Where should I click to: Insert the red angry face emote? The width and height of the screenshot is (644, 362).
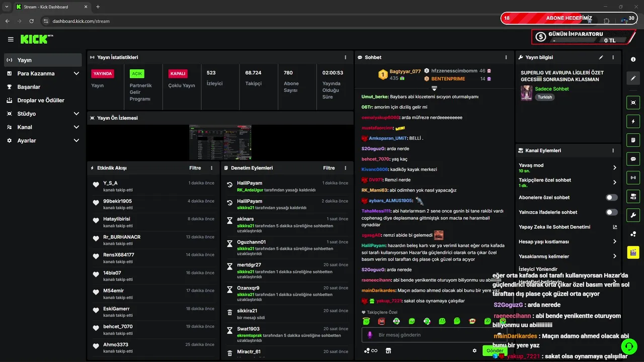(381, 321)
